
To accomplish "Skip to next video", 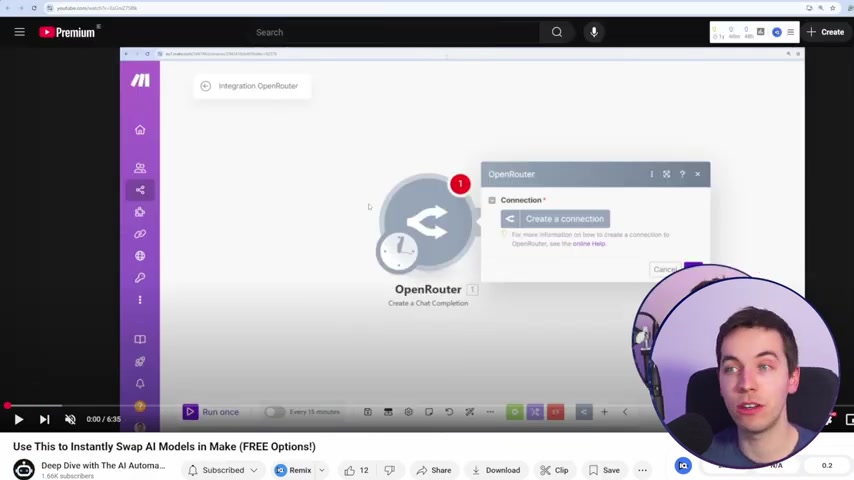I will click(x=45, y=419).
